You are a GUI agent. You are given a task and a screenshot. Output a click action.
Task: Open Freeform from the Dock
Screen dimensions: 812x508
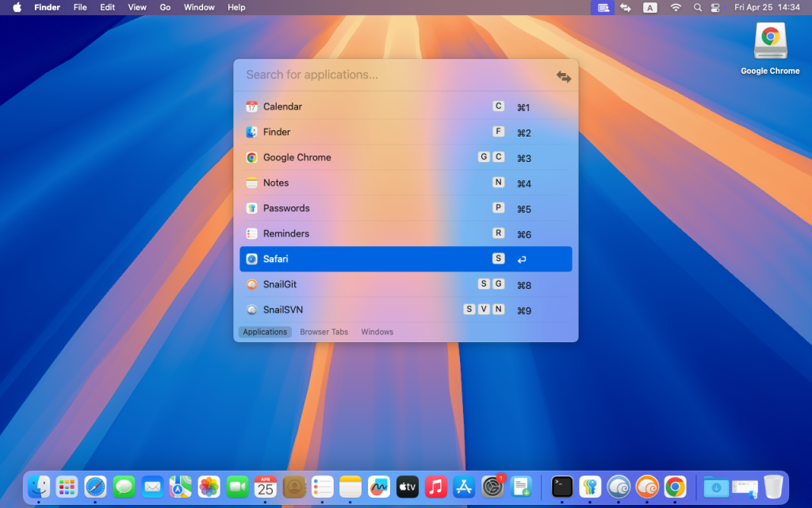(379, 487)
